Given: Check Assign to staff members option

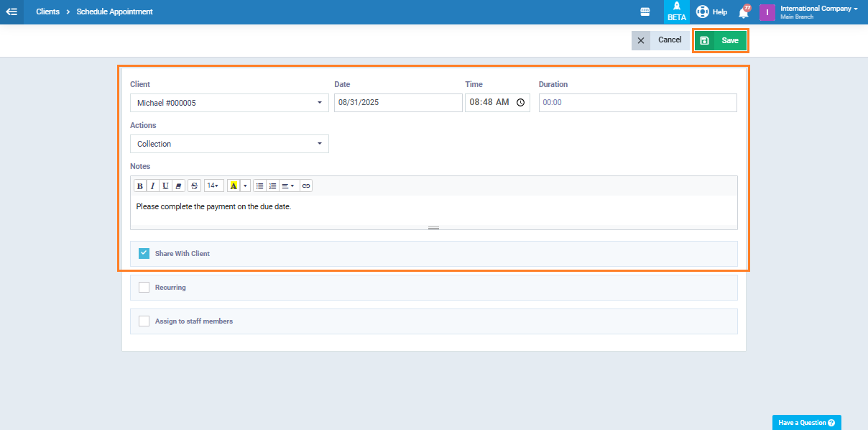Looking at the screenshot, I should pyautogui.click(x=144, y=321).
